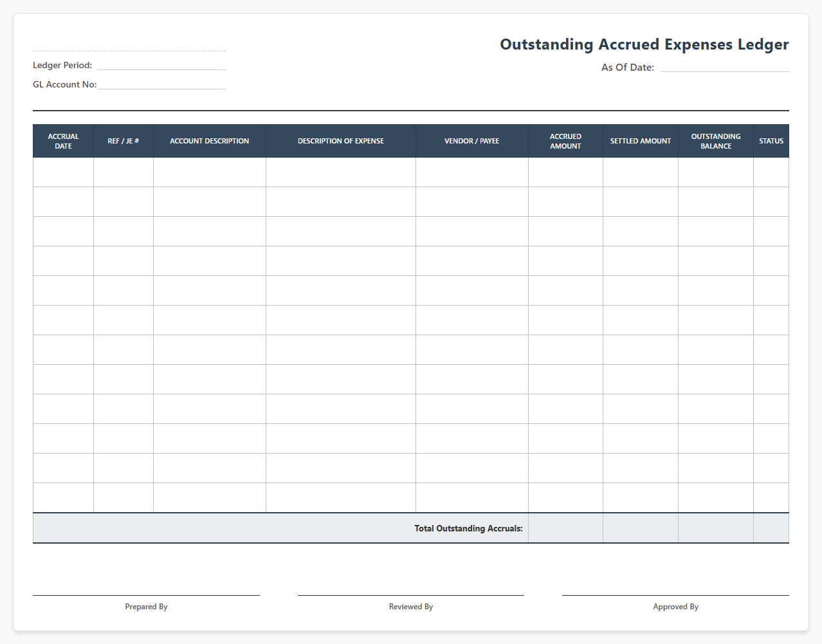Click the Ledger Period label
Image resolution: width=822 pixels, height=644 pixels.
[x=62, y=65]
